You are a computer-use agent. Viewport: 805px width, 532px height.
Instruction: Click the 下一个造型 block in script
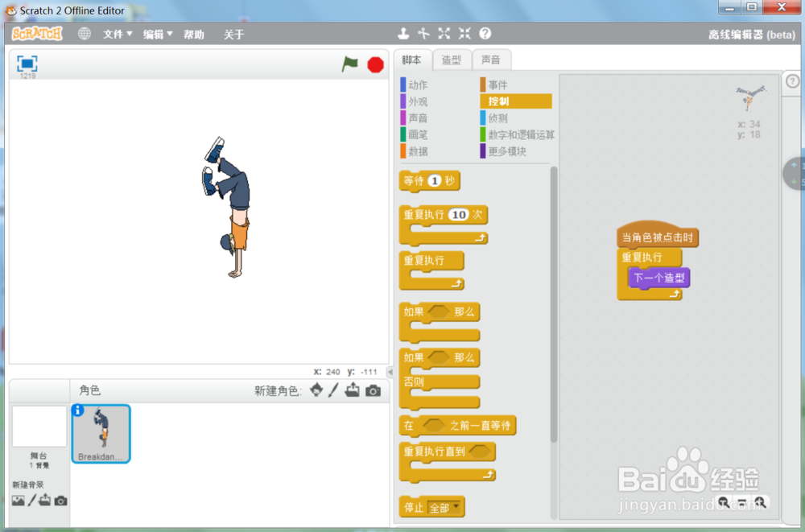pos(659,278)
